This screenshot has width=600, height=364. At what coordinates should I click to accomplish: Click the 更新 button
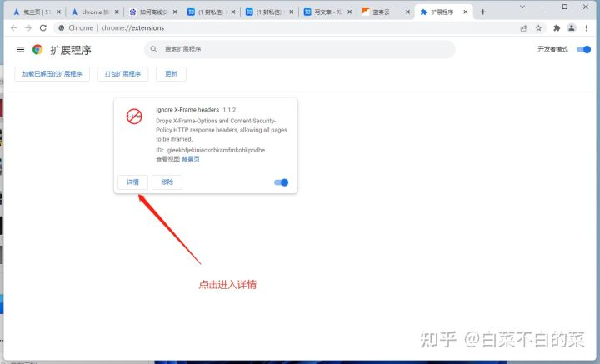[171, 74]
